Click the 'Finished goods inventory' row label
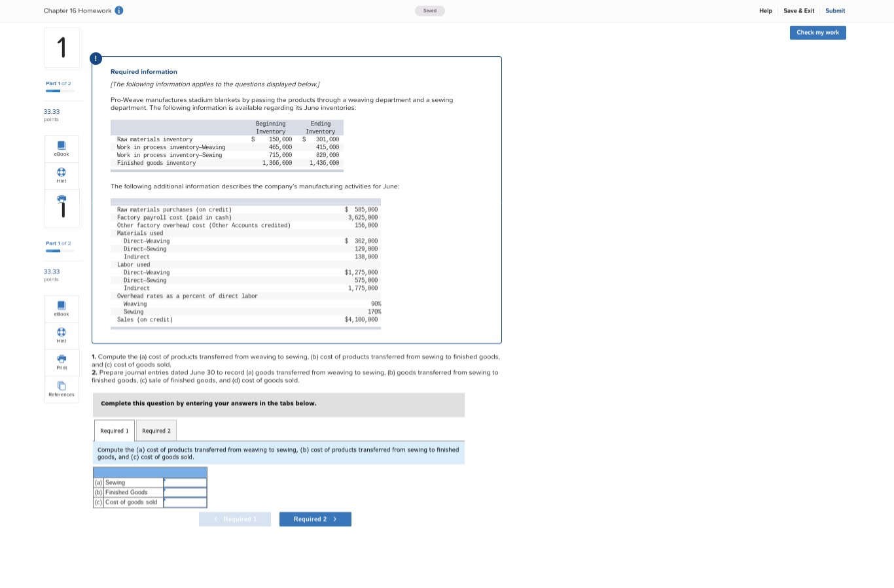 point(156,163)
